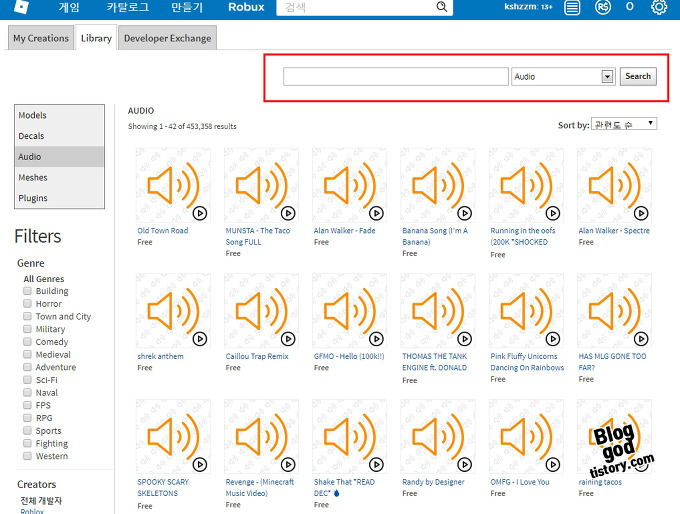Select Audio in the category list
Screen dimensions: 680x514
pyautogui.click(x=59, y=157)
